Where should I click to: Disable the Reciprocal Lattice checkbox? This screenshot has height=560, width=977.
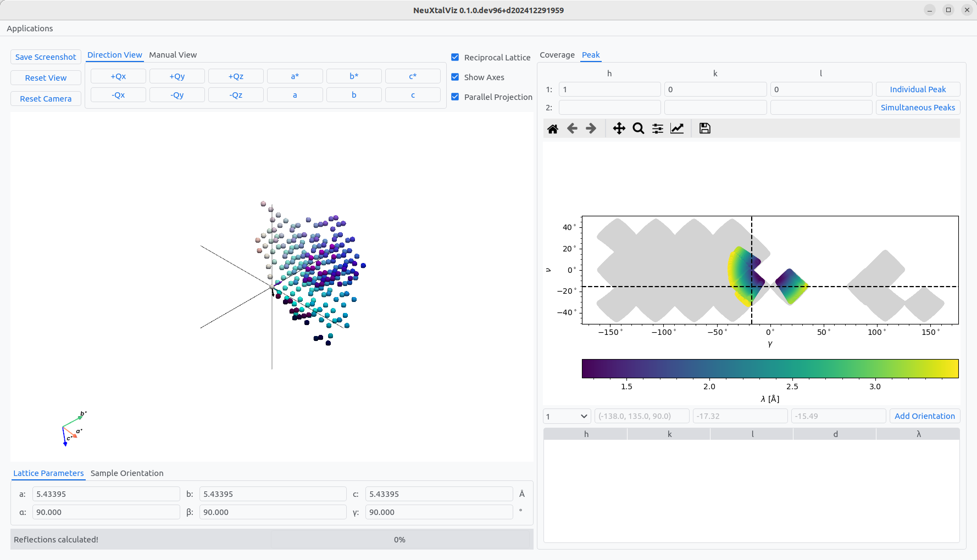point(455,57)
